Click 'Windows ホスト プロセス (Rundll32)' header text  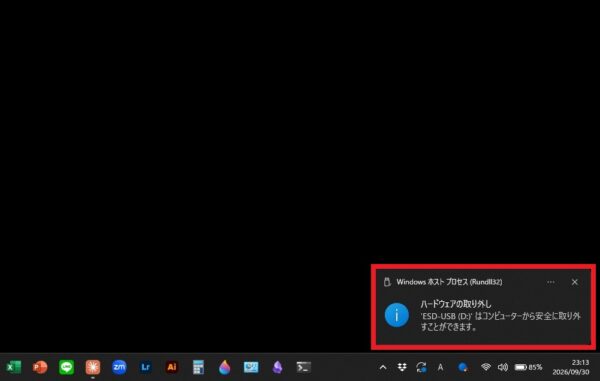pyautogui.click(x=449, y=282)
